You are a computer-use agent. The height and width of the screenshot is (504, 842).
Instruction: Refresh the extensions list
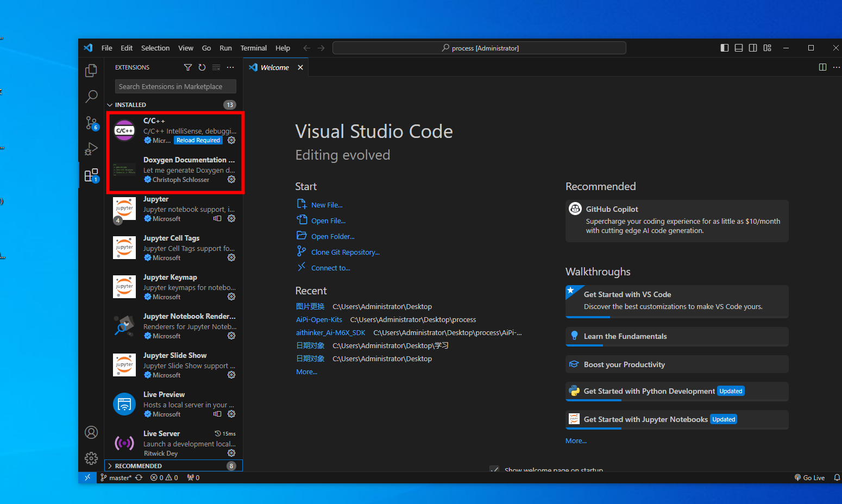click(202, 67)
